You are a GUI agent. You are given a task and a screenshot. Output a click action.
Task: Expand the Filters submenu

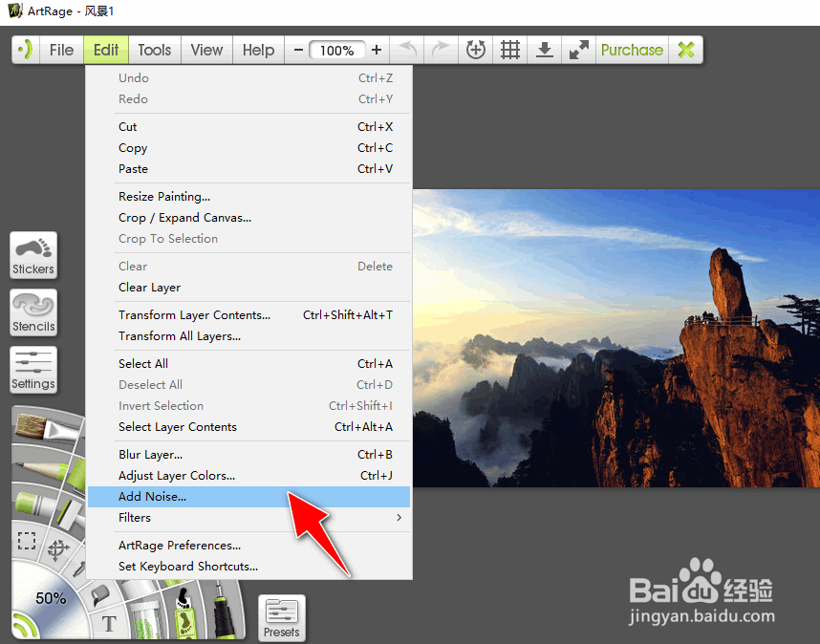coord(248,518)
